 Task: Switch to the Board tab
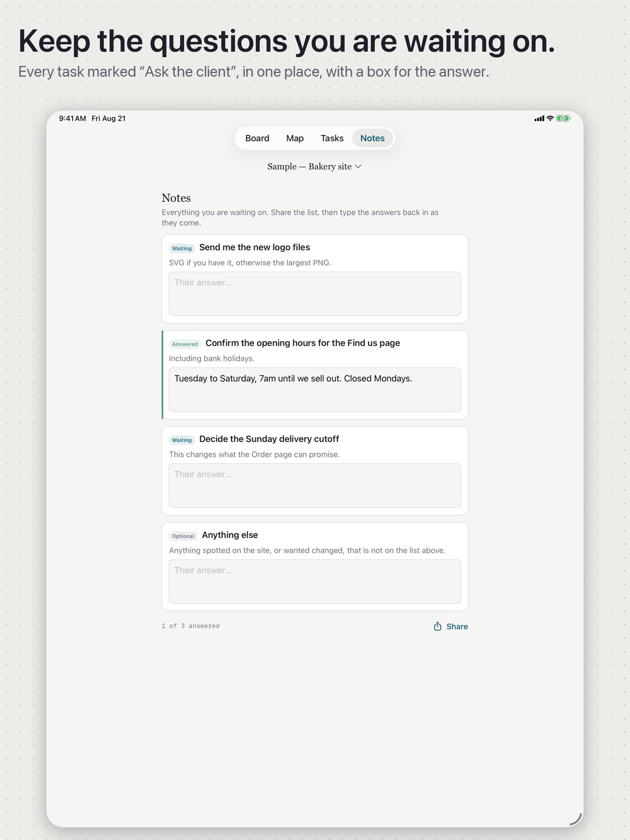pyautogui.click(x=257, y=138)
